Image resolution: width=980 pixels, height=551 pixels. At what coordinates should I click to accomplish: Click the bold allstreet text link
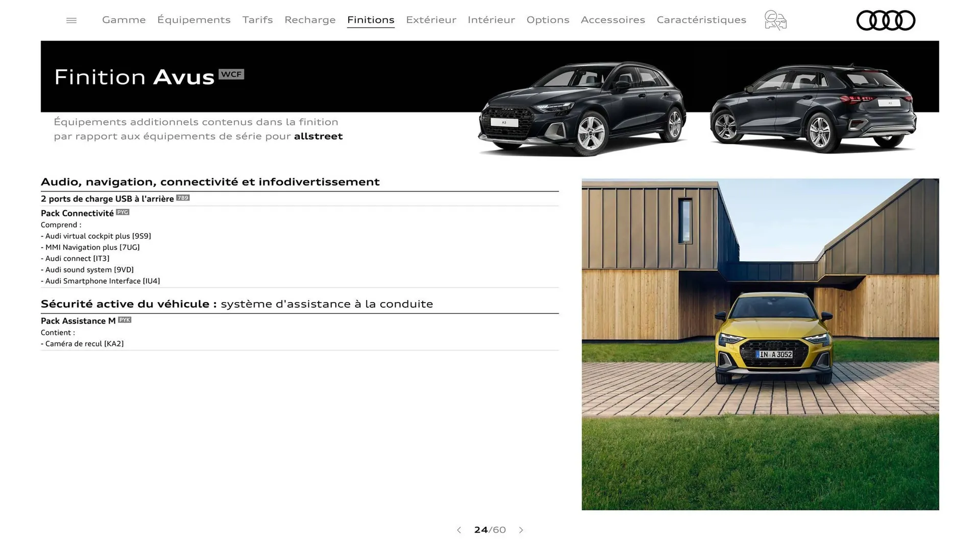[318, 136]
